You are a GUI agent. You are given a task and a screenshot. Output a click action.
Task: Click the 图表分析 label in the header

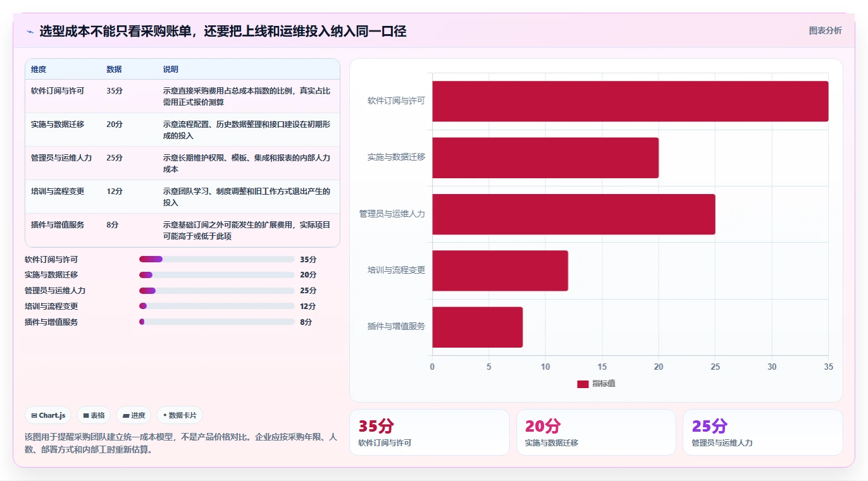[x=825, y=30]
